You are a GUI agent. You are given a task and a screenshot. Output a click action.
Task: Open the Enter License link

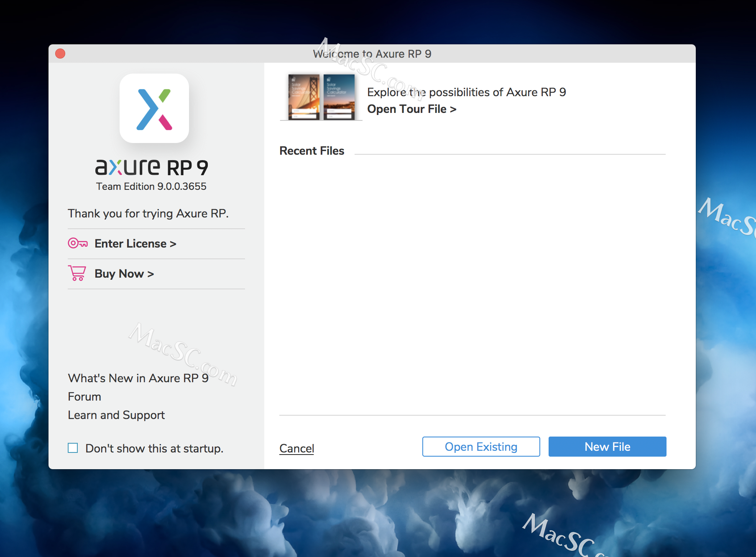pyautogui.click(x=135, y=243)
